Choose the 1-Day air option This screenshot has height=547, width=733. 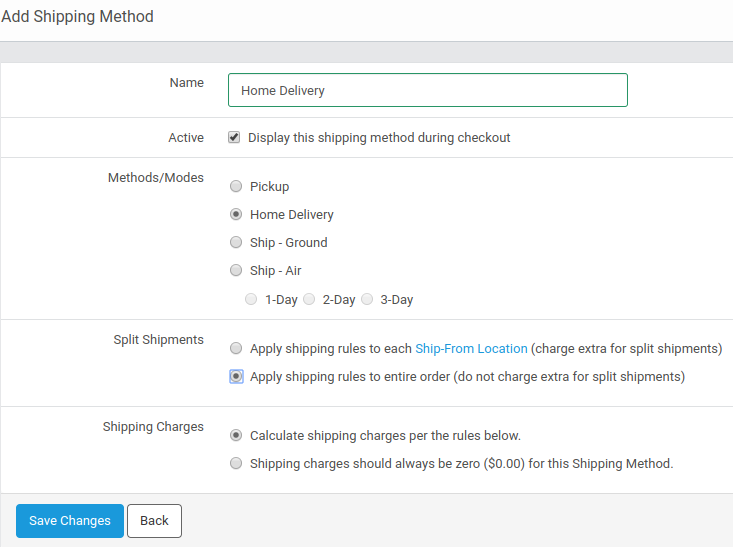[x=251, y=299]
